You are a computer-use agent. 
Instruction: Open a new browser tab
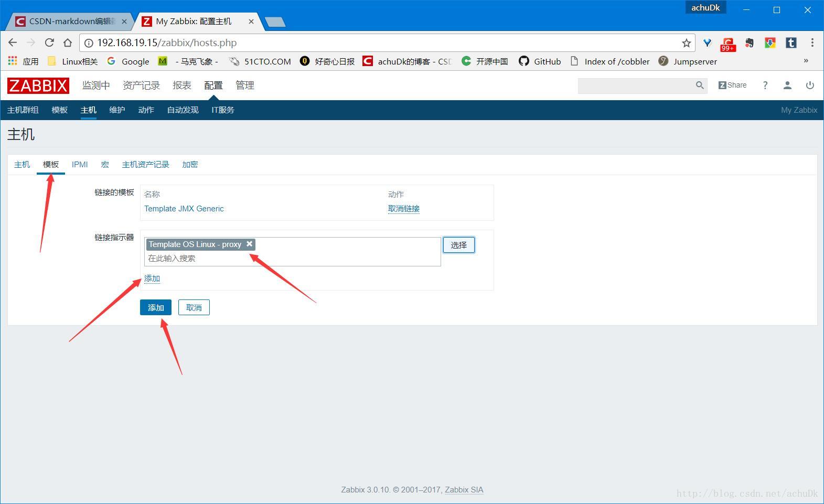click(x=275, y=22)
